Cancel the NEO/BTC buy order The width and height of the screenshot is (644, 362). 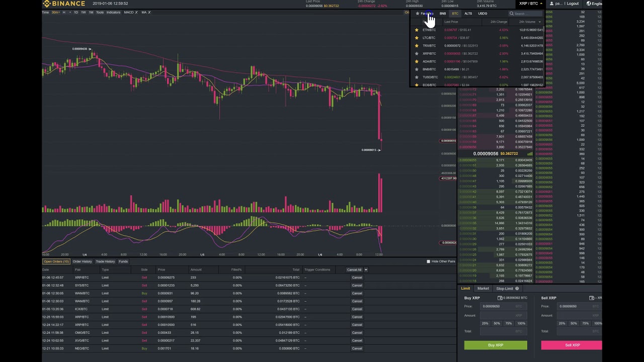[x=357, y=348]
